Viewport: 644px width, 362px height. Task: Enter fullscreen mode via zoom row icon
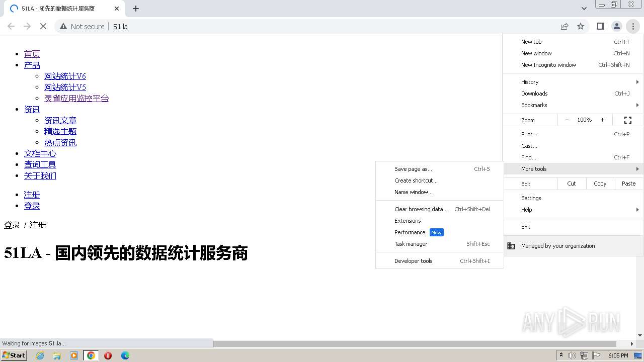click(628, 120)
